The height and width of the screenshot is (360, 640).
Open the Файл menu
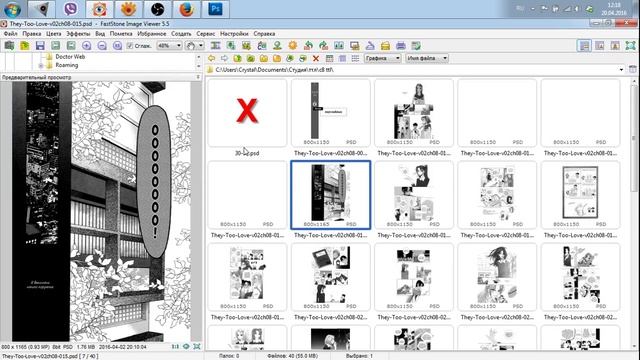click(x=10, y=33)
